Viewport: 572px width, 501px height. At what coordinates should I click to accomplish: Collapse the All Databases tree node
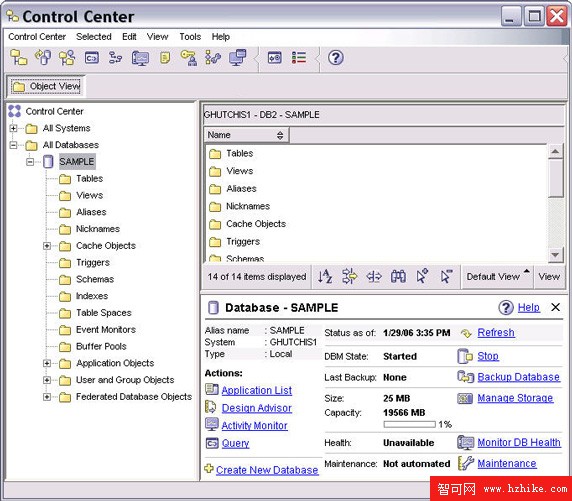coord(13,145)
